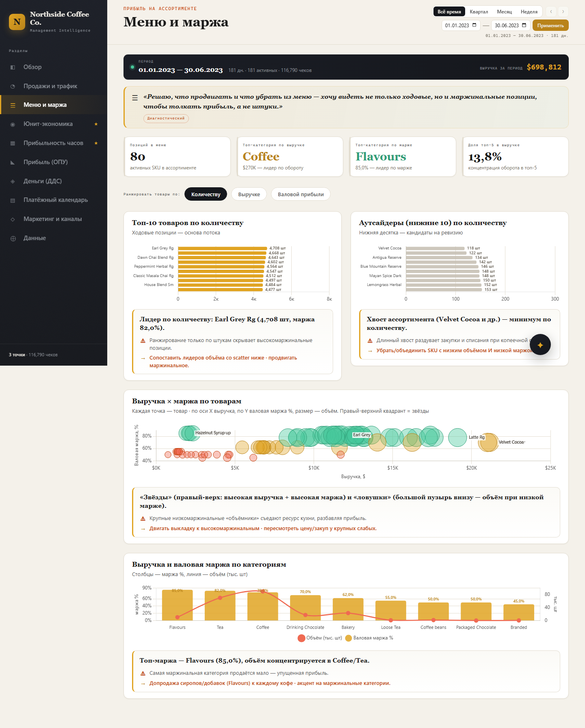Click the Прибыль (ОПУ) chart icon
This screenshot has height=728, width=585.
point(13,162)
